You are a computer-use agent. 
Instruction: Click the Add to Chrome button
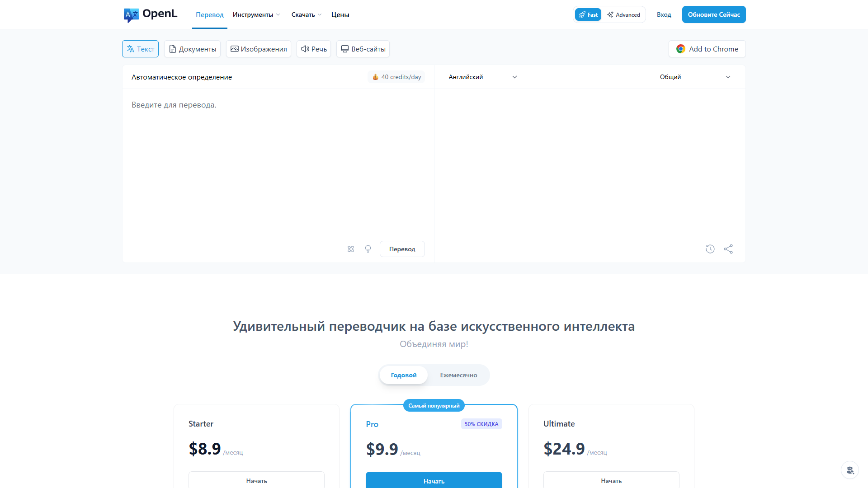(707, 49)
